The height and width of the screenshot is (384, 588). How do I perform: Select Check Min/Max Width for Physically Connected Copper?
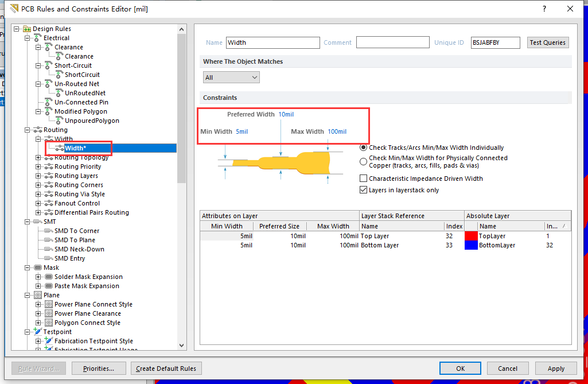363,162
